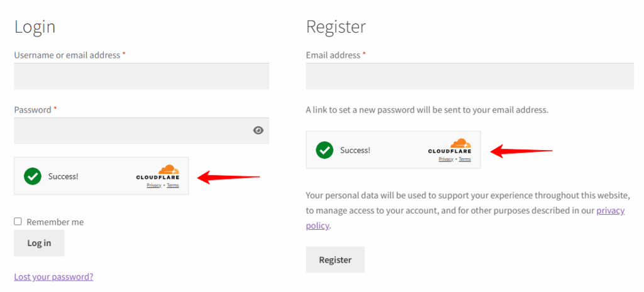Focus the Login Password field
The width and height of the screenshot is (644, 292).
pos(142,131)
